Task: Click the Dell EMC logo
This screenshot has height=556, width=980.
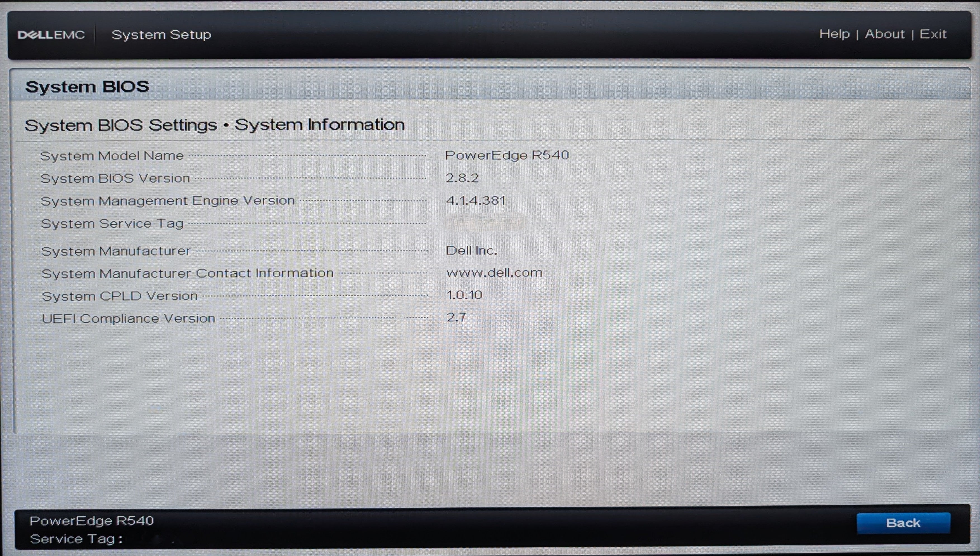Action: click(51, 35)
